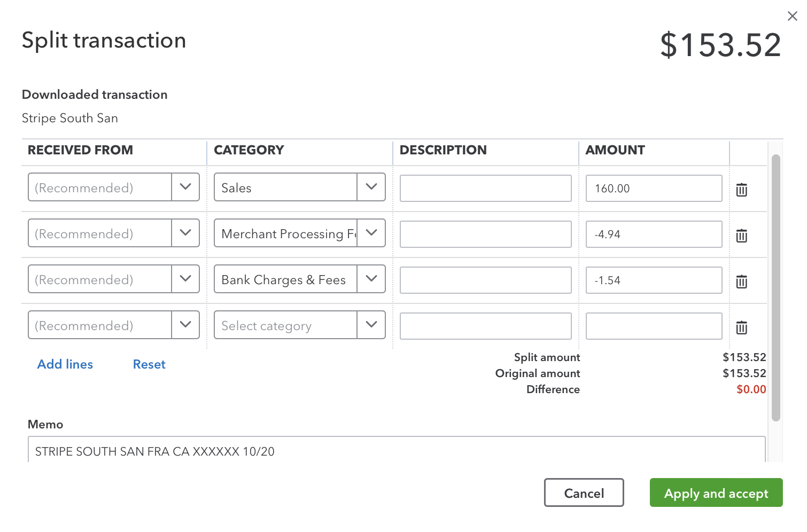Open the Bank Charges & Fees dropdown

click(x=371, y=279)
